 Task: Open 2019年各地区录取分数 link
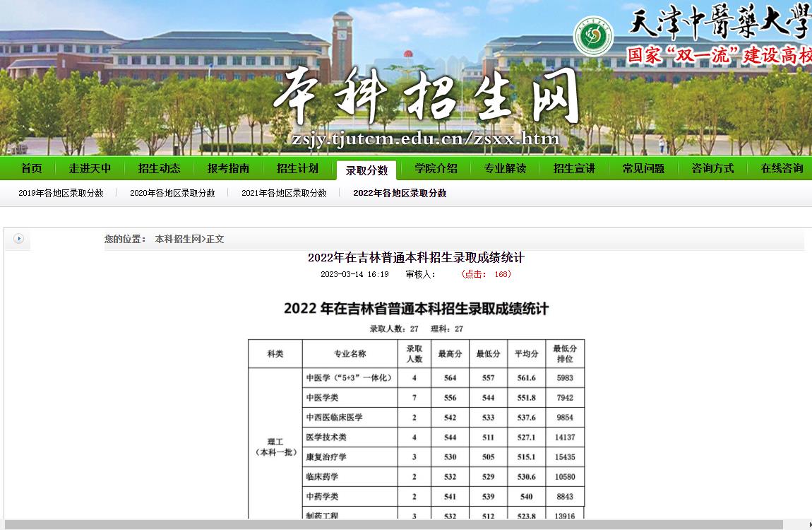pyautogui.click(x=61, y=193)
